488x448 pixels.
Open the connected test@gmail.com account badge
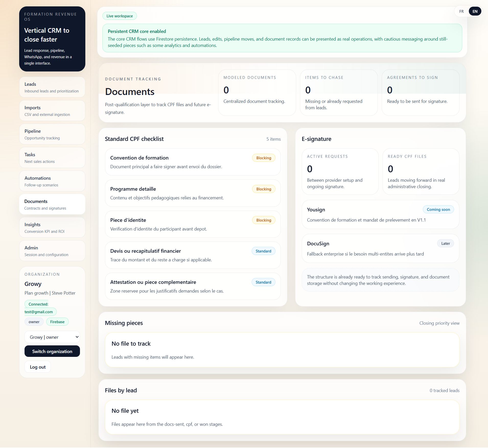coord(40,308)
